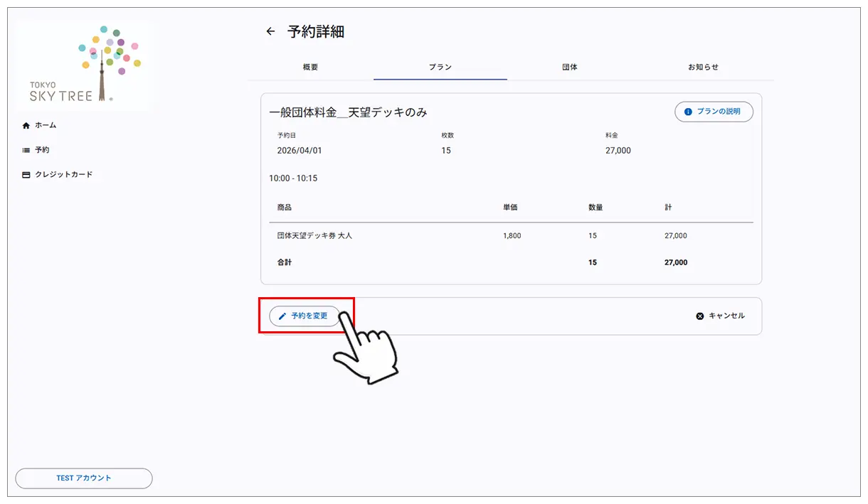This screenshot has height=504, width=868.
Task: Click the back arrow beside 予約詳細
Action: click(270, 31)
